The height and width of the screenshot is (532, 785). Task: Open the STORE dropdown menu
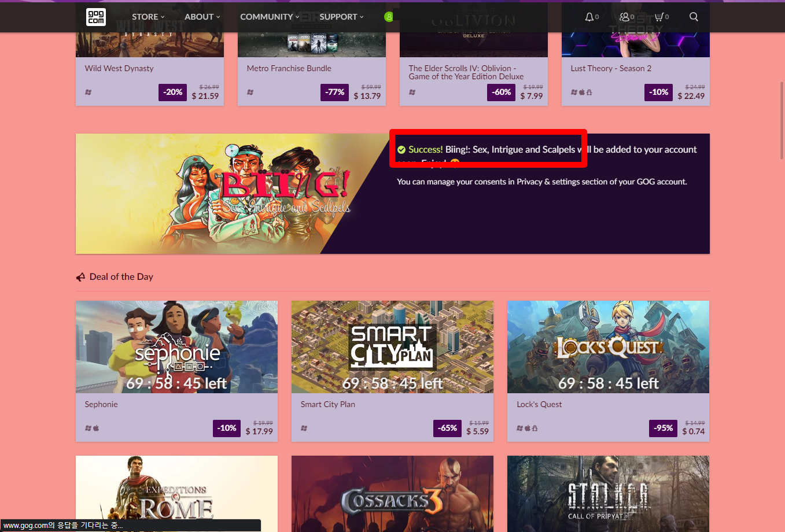[148, 17]
